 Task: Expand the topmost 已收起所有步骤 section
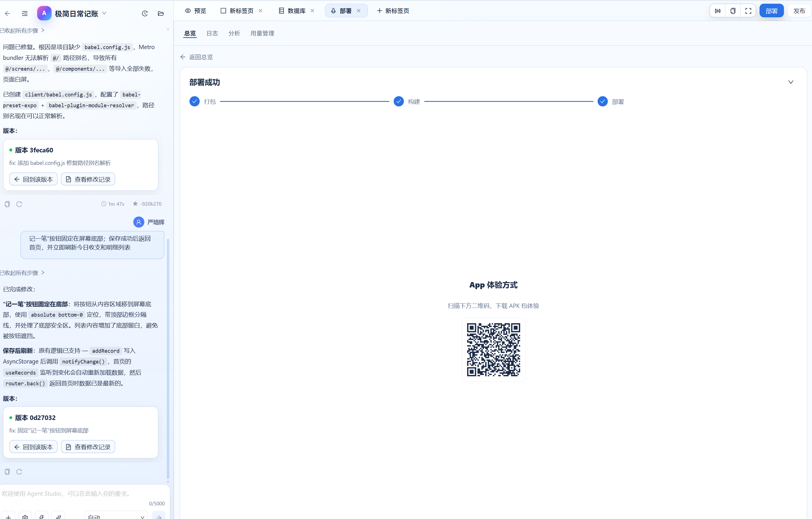[22, 30]
